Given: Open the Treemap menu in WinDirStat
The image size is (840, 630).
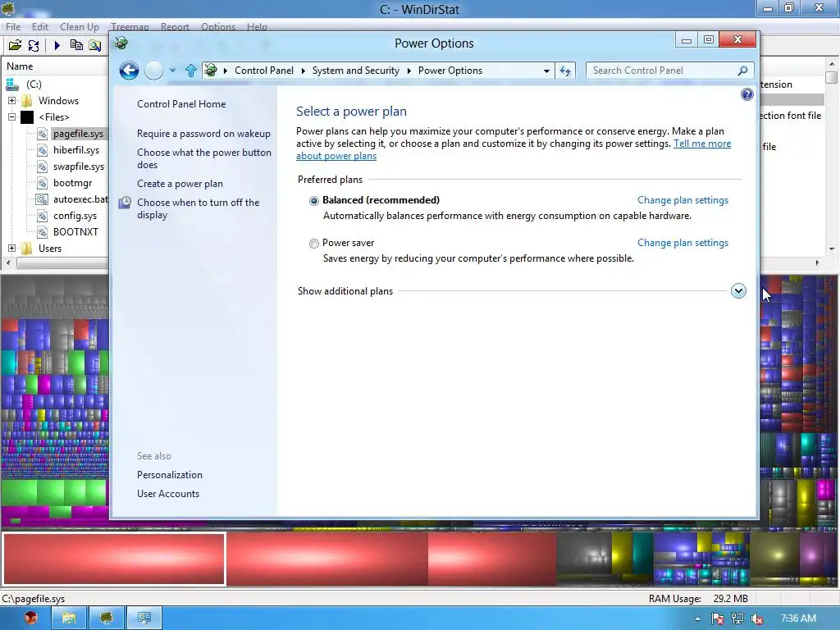Looking at the screenshot, I should coord(130,27).
